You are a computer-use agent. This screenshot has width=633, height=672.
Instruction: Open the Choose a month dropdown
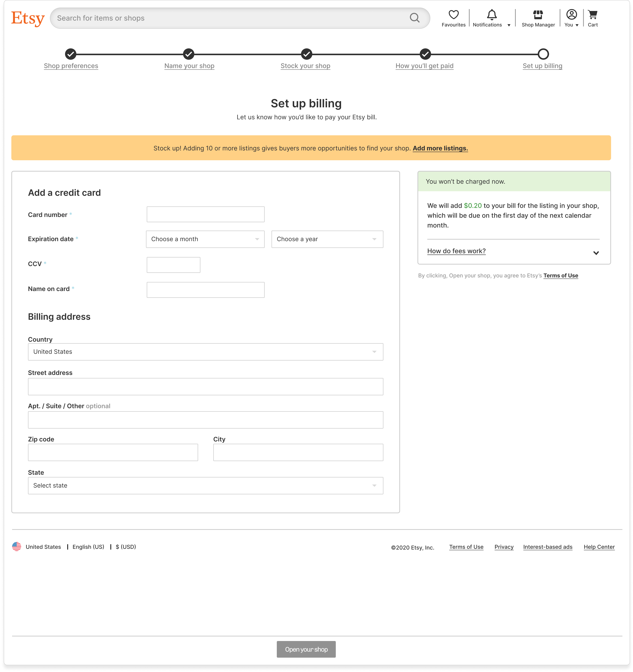205,239
